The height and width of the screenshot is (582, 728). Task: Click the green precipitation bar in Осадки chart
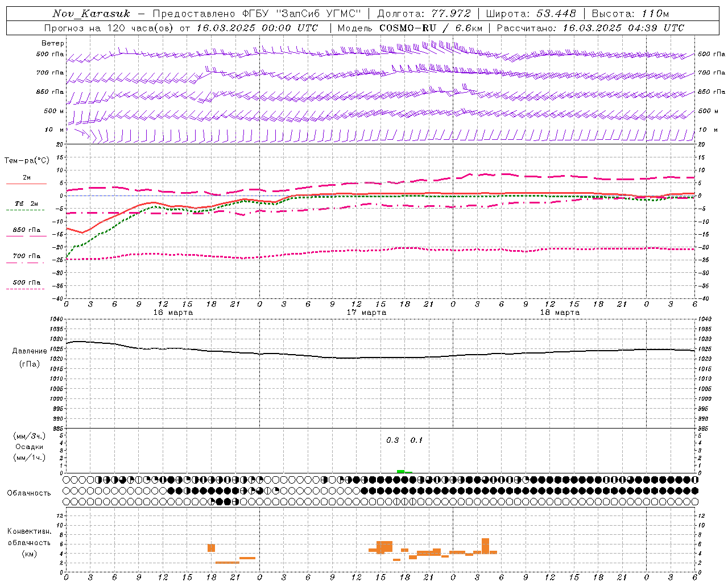click(404, 471)
